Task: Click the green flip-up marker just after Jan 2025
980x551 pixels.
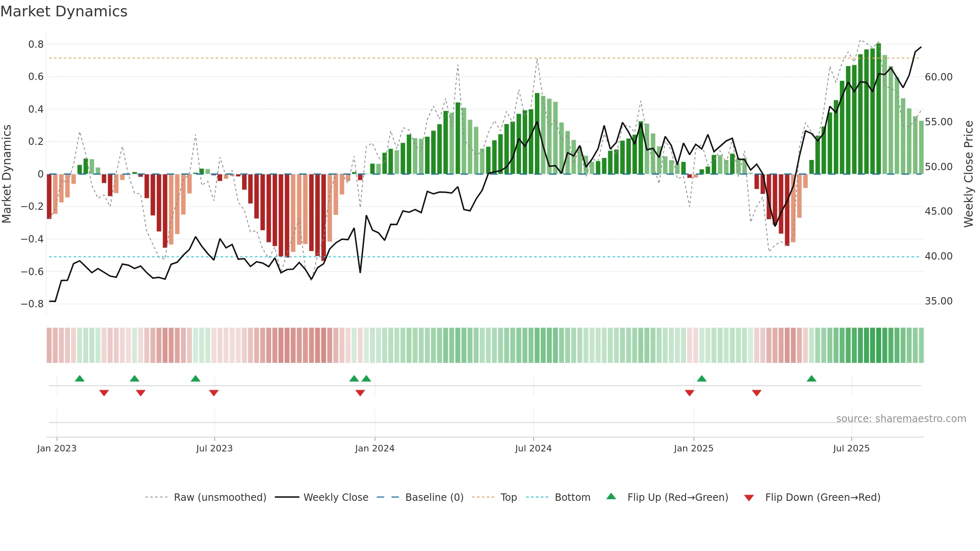Action: pos(702,378)
